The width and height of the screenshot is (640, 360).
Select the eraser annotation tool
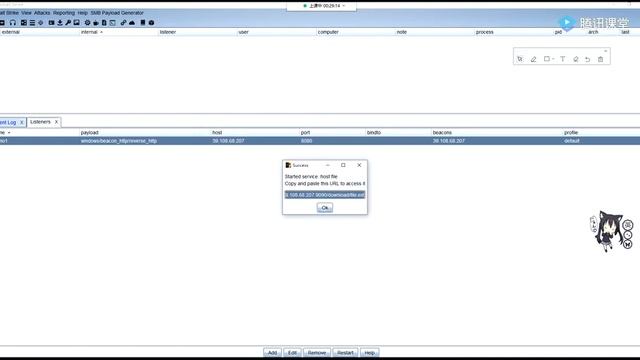(x=576, y=59)
